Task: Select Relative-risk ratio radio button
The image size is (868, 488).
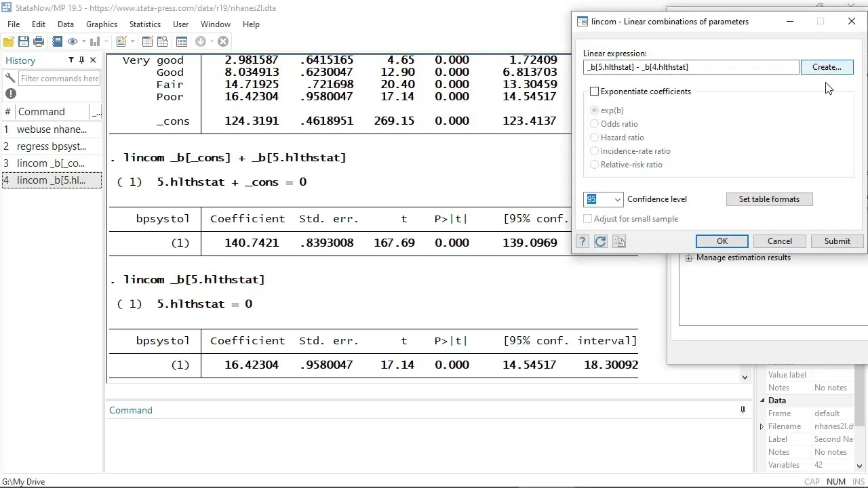Action: 595,165
